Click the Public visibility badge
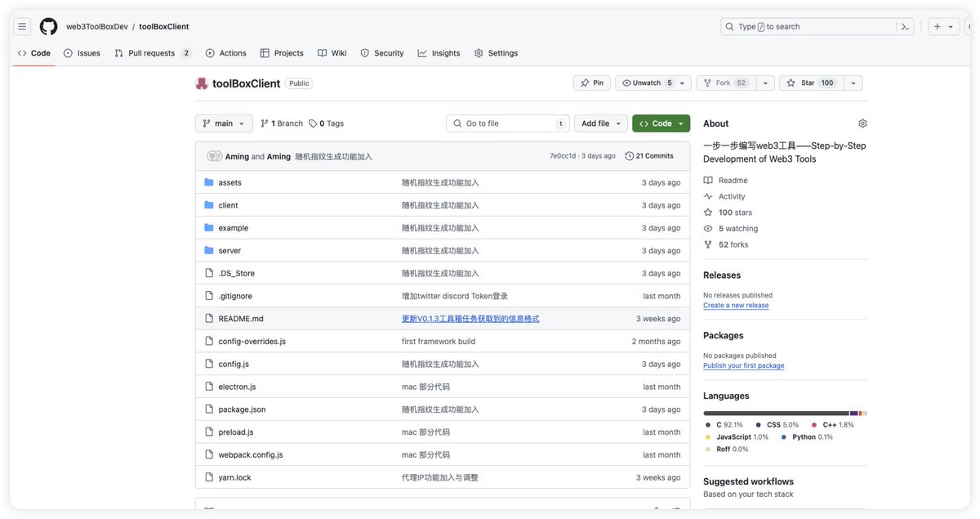The height and width of the screenshot is (519, 980). coord(299,83)
